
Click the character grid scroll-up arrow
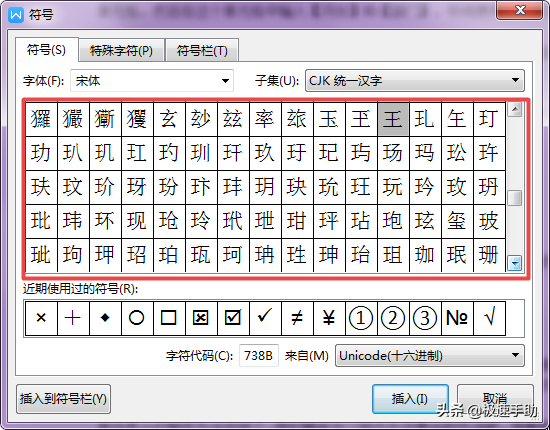[515, 110]
